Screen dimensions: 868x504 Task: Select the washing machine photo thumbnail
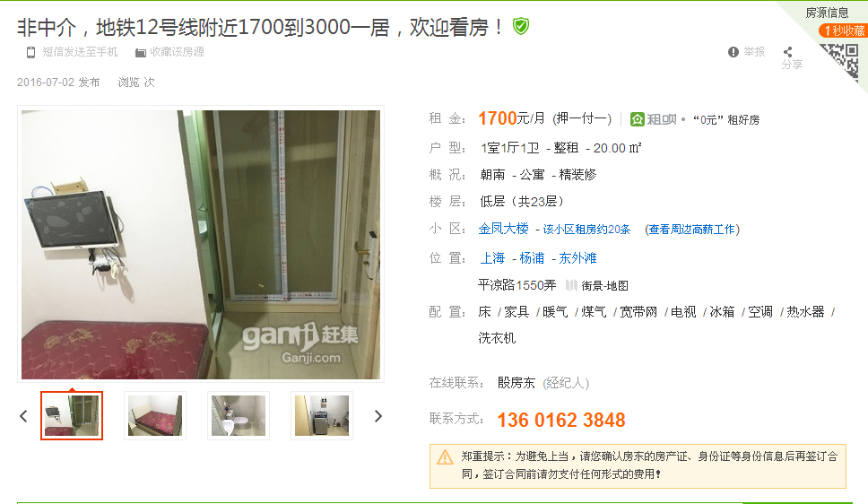pos(322,415)
